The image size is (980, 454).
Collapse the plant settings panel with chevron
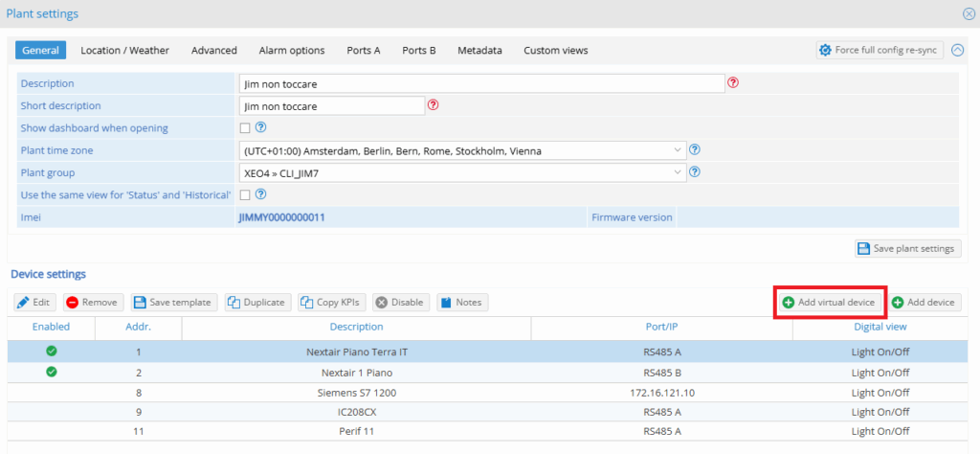(x=957, y=50)
